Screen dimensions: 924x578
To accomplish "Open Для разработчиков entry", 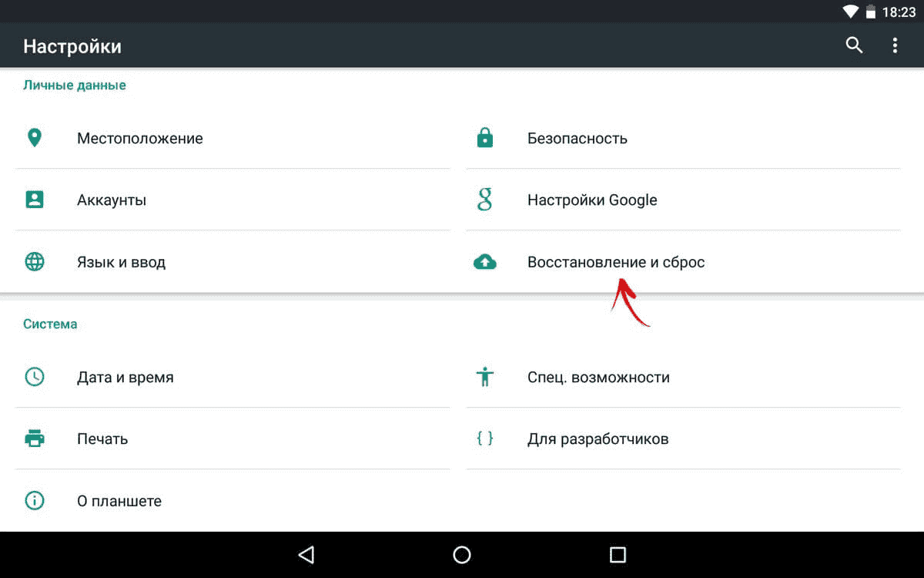I will [x=683, y=439].
